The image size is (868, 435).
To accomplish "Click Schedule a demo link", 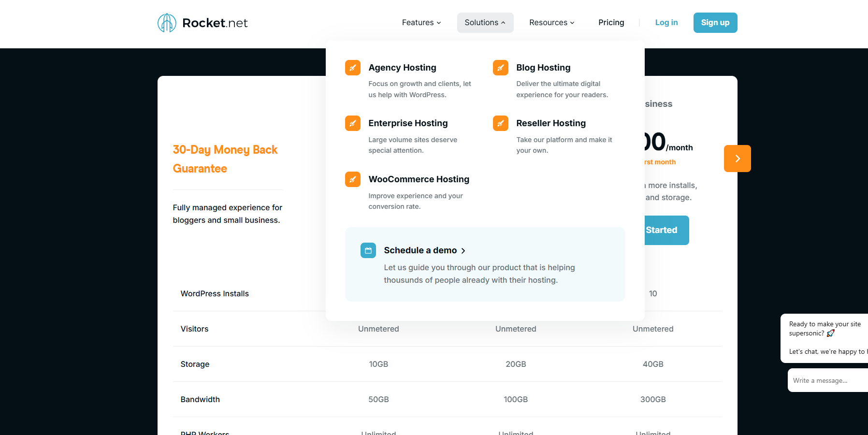I will (x=420, y=250).
